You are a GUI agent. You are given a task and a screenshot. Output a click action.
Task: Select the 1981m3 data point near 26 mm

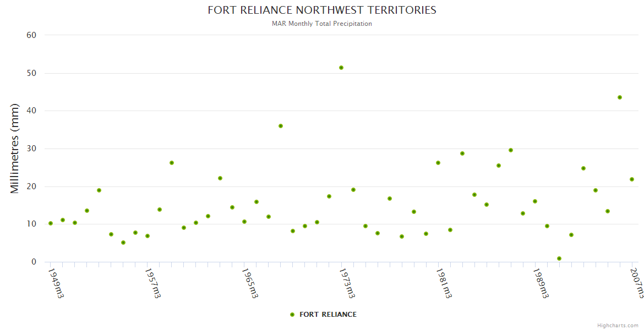click(x=438, y=163)
